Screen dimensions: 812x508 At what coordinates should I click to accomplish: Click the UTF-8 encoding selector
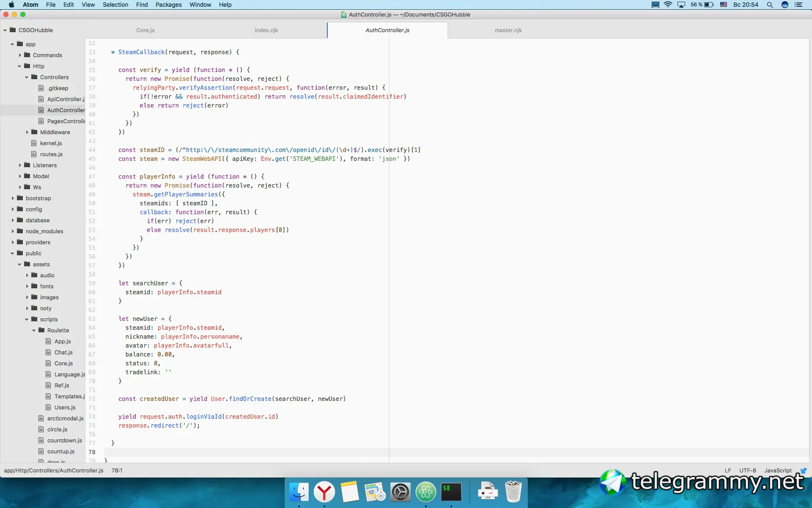(x=747, y=470)
